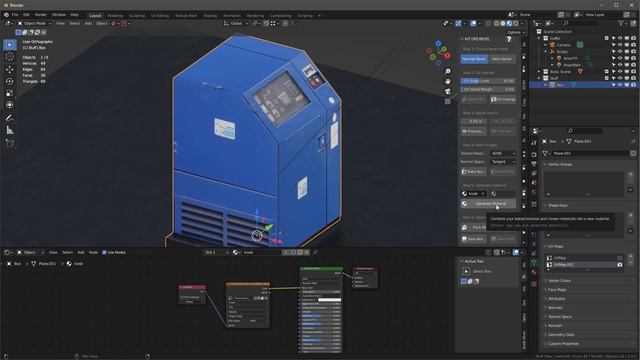Select the Move tool in left toolbar
This screenshot has height=360, width=640.
9,69
